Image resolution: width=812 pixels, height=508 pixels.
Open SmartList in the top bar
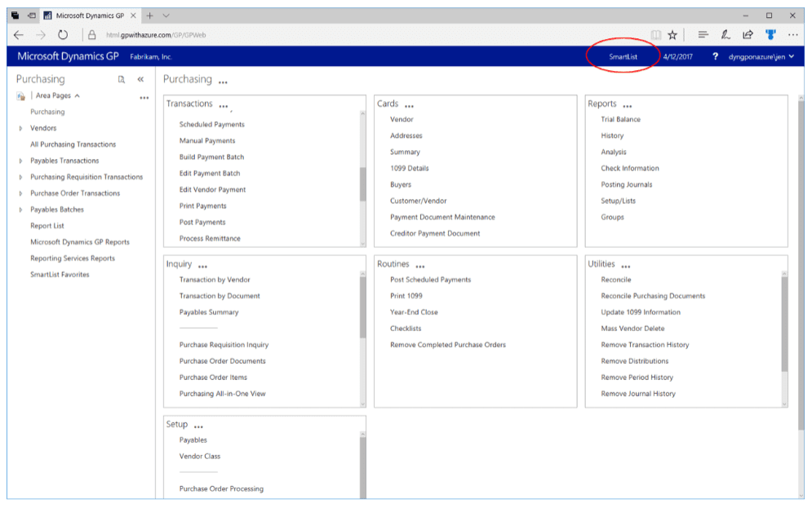pos(623,56)
